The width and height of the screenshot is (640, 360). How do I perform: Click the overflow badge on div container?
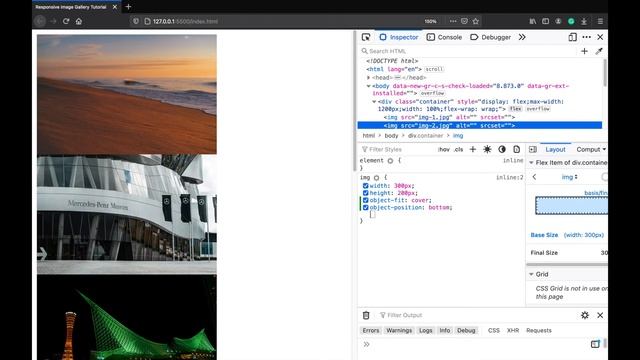pos(538,109)
